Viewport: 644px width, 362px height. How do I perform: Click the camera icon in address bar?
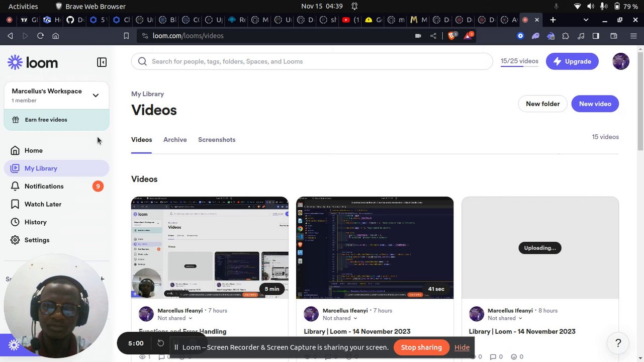tap(418, 36)
